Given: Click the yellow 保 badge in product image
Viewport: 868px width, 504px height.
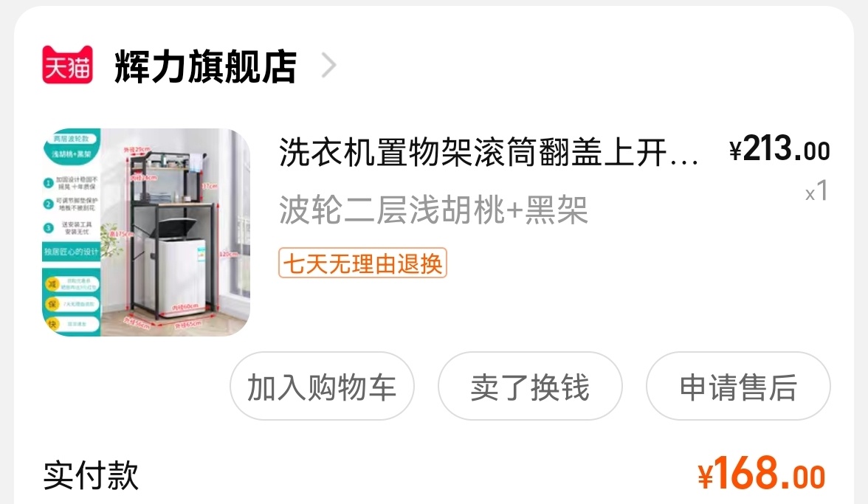Looking at the screenshot, I should click(52, 304).
